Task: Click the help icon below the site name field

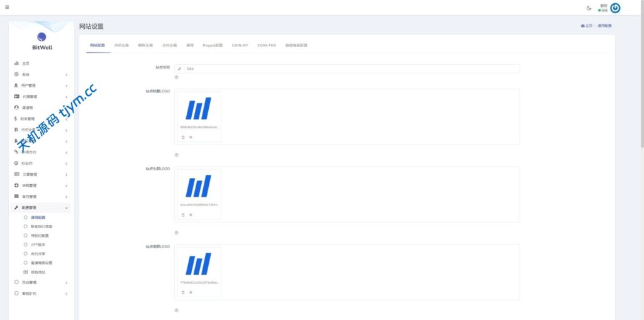Action: click(x=176, y=77)
